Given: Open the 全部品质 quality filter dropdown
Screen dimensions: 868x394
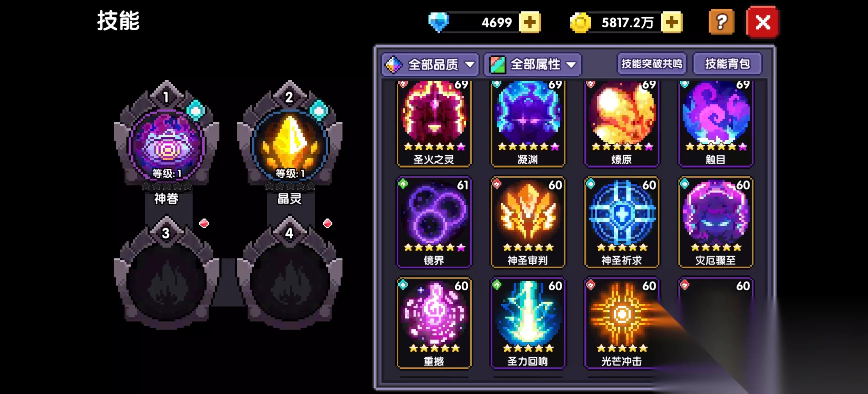Looking at the screenshot, I should pyautogui.click(x=430, y=64).
